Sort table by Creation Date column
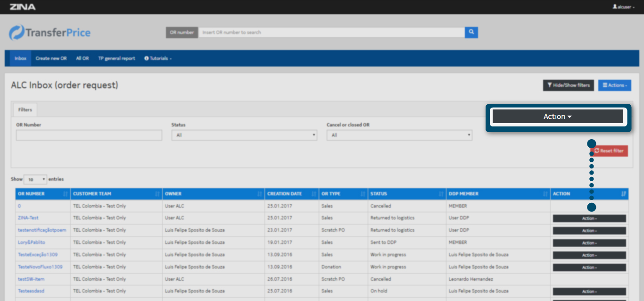Viewport: 644px width, 301px height. pos(291,194)
